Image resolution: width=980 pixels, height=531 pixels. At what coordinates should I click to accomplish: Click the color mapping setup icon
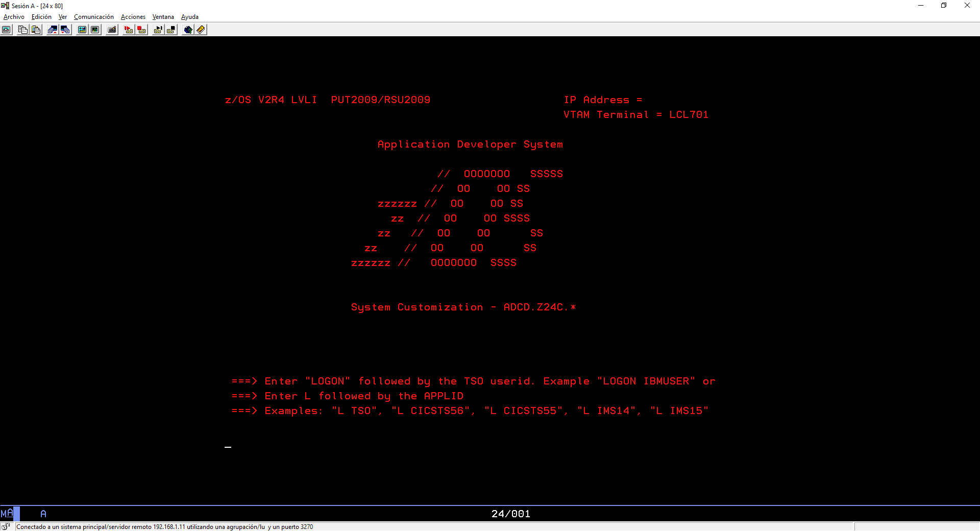tap(95, 30)
